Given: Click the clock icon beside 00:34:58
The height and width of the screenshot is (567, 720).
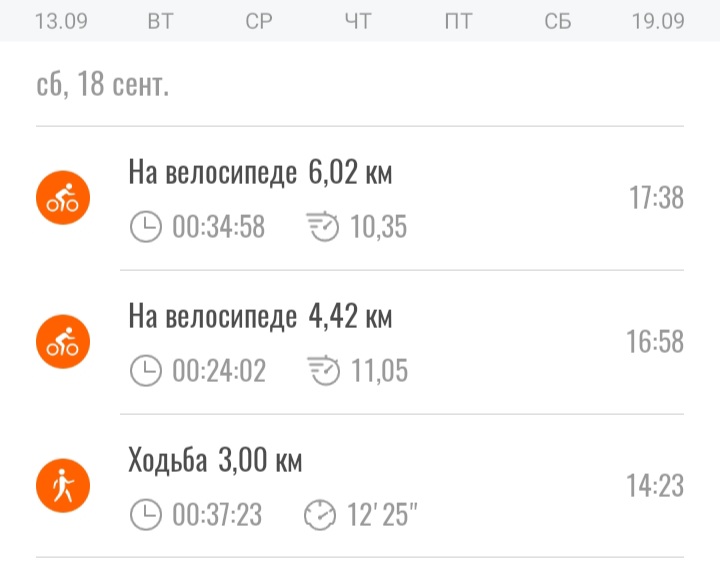Looking at the screenshot, I should point(146,228).
